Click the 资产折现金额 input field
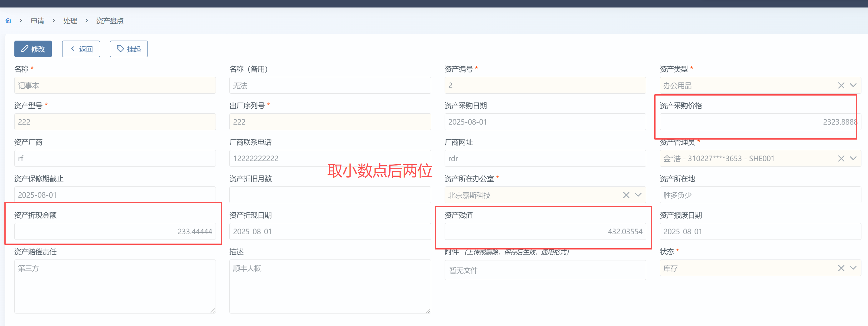868x326 pixels. (x=115, y=232)
